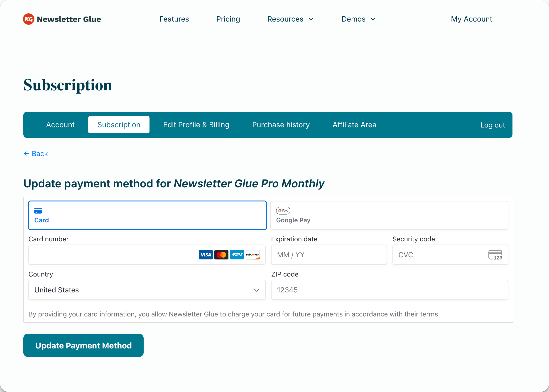Open the Country dropdown showing United States

point(147,290)
